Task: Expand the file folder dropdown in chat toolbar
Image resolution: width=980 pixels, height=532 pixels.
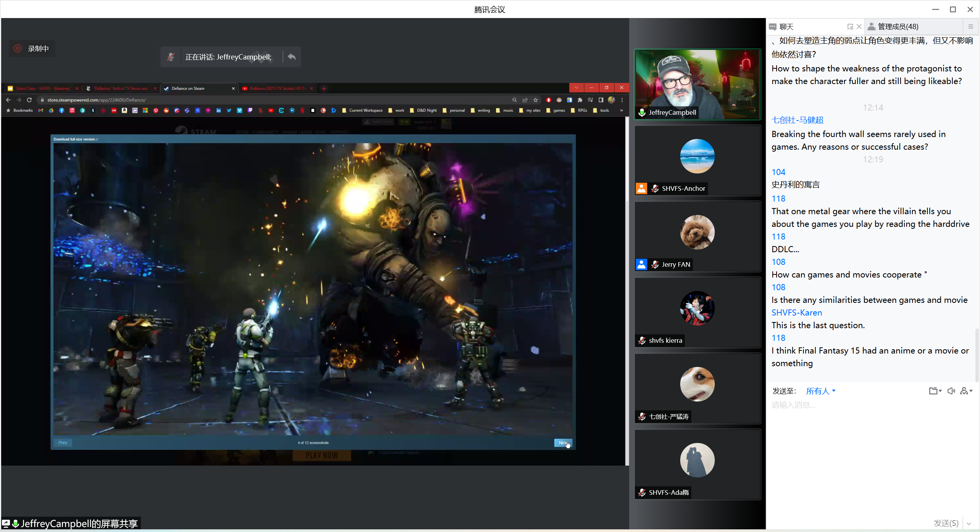Action: pyautogui.click(x=935, y=391)
